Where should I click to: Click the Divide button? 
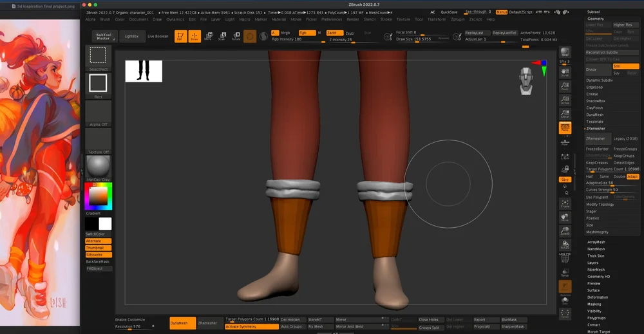coord(598,70)
